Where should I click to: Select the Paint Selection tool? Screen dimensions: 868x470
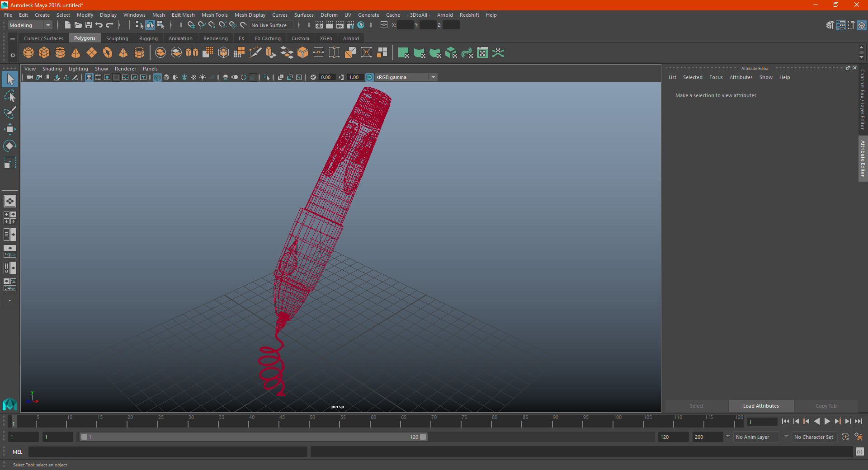point(10,112)
